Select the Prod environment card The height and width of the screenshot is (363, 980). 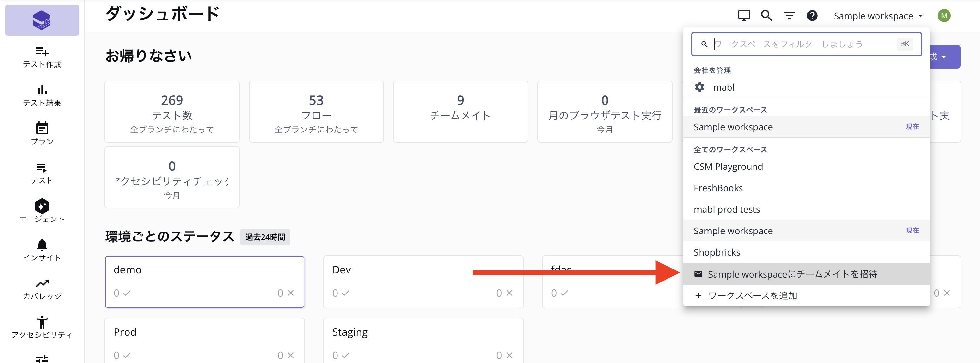[205, 341]
